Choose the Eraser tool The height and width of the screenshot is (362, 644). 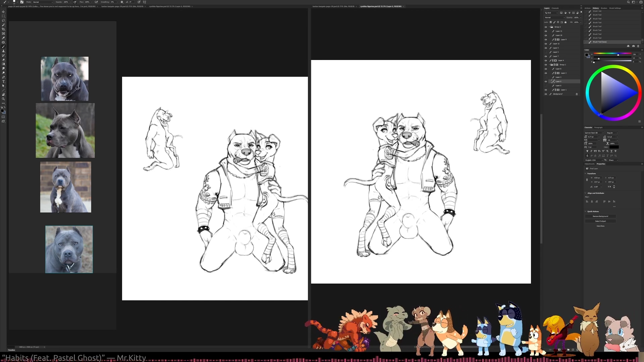coord(3,60)
